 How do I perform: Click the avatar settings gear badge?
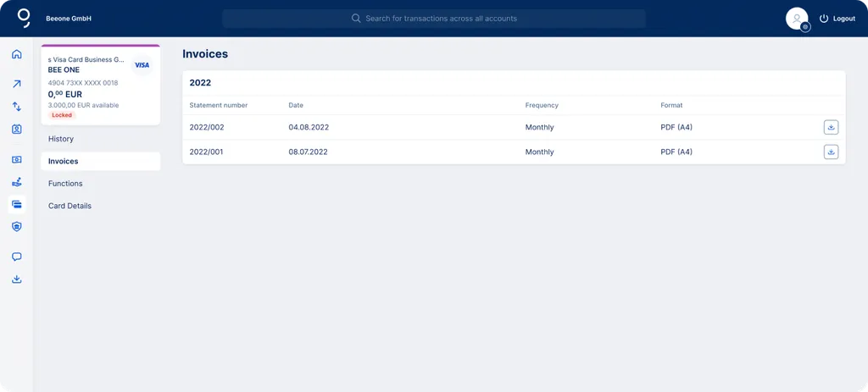click(805, 26)
